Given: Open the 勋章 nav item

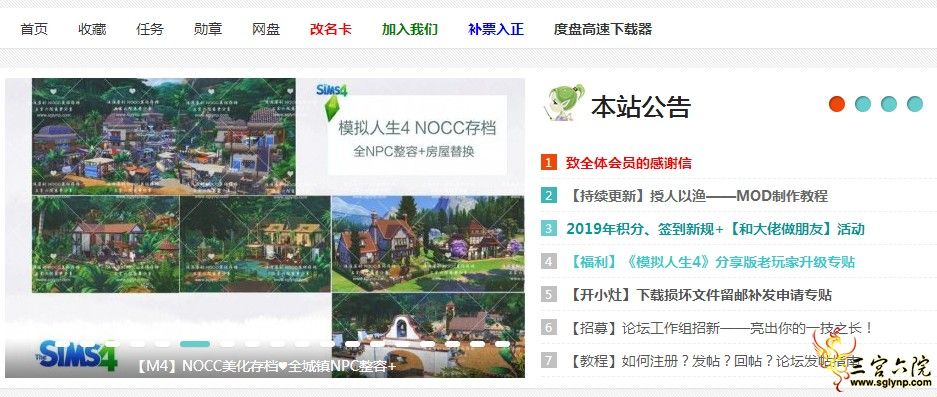Looking at the screenshot, I should click(x=208, y=29).
